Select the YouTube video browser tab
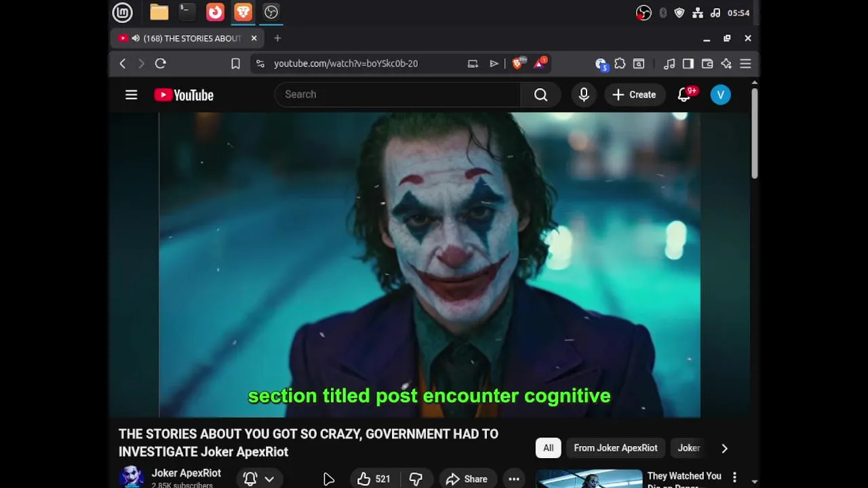Viewport: 868px width, 488px height. point(188,39)
